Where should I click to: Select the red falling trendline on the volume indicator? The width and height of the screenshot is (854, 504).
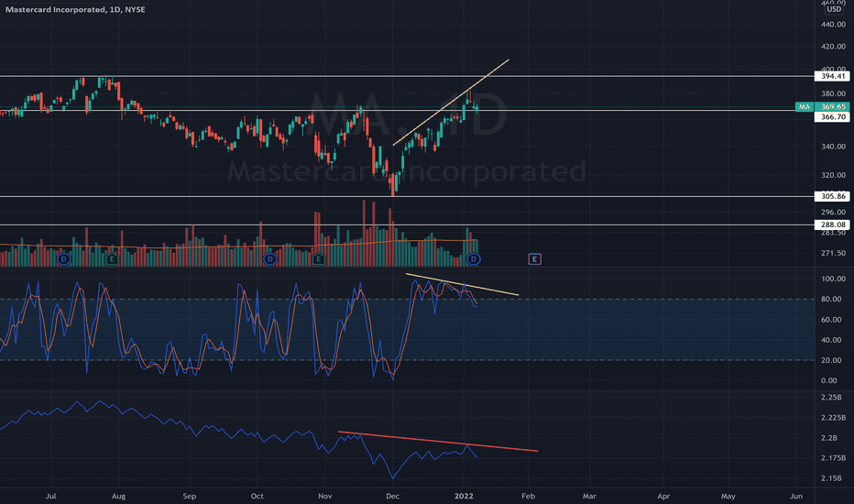click(438, 442)
